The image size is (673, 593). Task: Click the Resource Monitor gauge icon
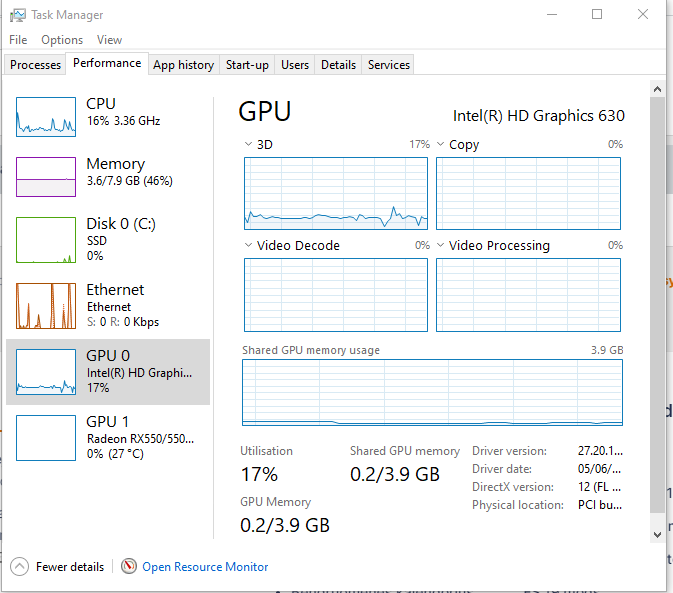pos(129,566)
